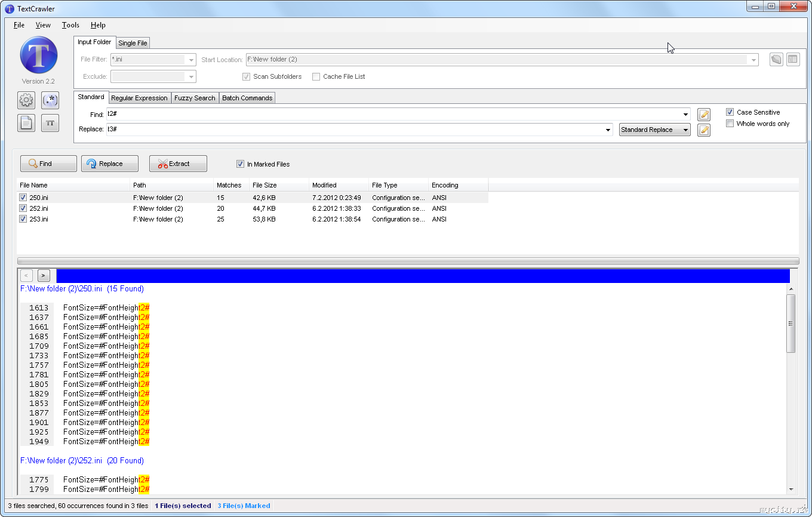Click the 250.ini (15 Found) result header
Screen dimensions: 812x517
82,289
